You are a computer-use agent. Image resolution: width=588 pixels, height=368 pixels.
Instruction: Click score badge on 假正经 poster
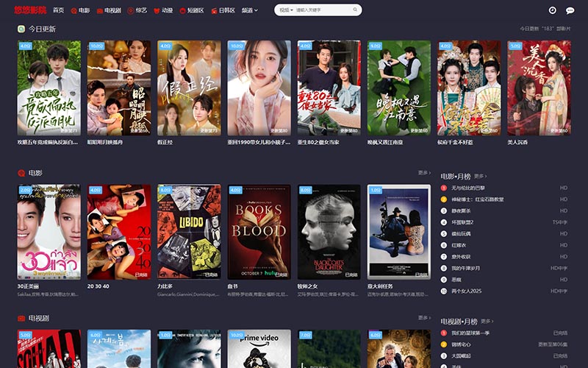click(165, 46)
